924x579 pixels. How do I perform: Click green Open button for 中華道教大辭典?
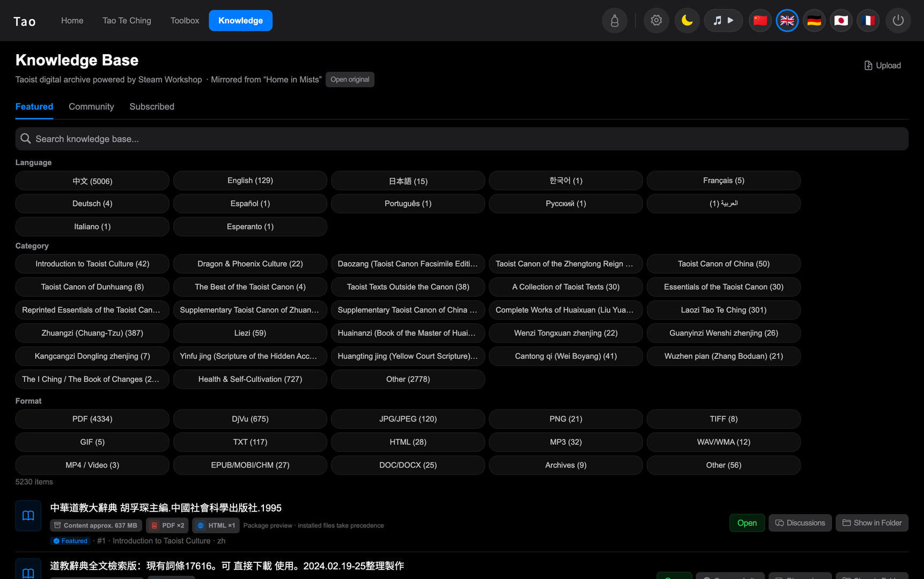tap(747, 523)
